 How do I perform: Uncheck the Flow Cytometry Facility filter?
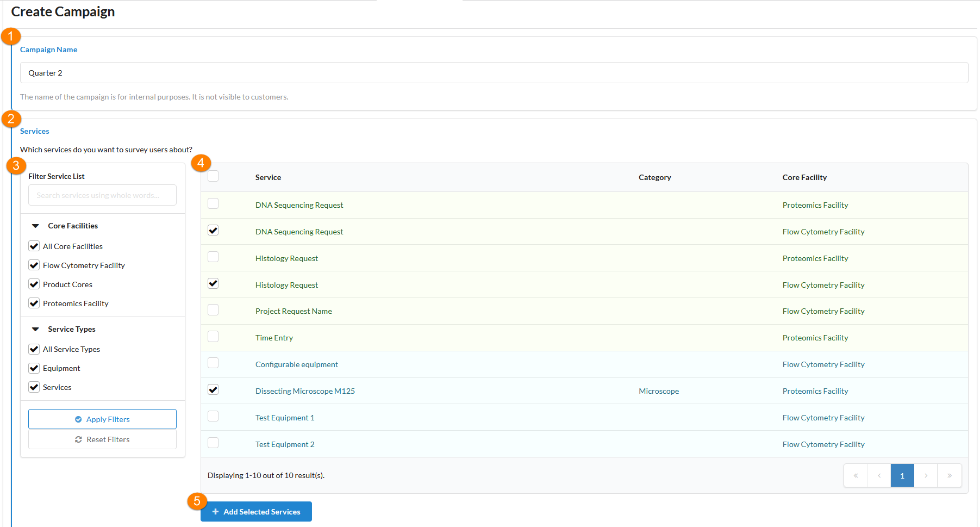click(x=34, y=265)
